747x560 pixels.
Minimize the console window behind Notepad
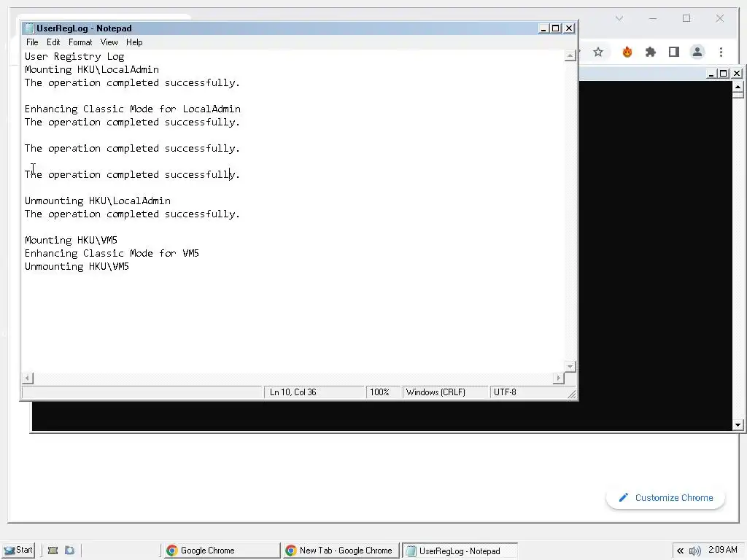pyautogui.click(x=711, y=74)
